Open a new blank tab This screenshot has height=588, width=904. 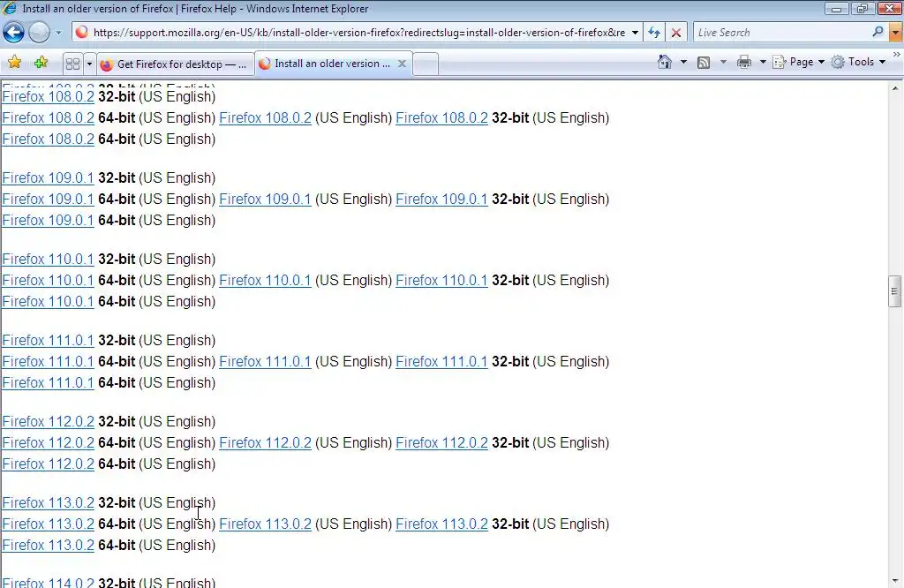pyautogui.click(x=426, y=64)
